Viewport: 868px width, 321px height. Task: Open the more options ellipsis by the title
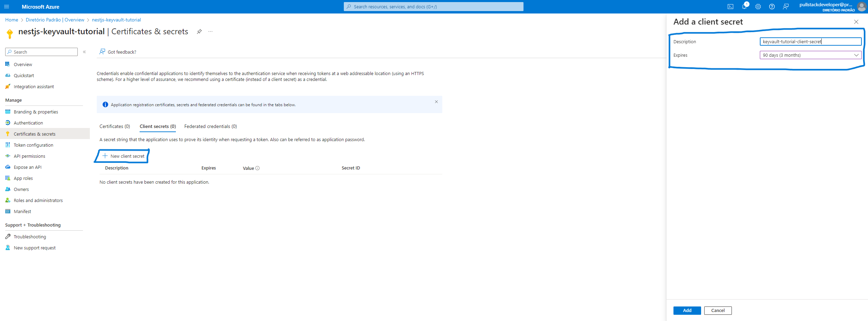[x=210, y=31]
